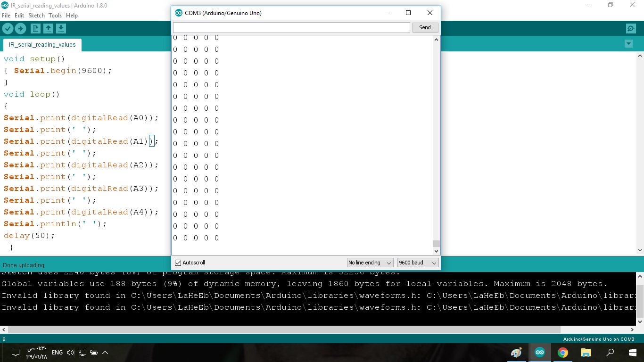Open the Windows Start menu

click(x=633, y=353)
